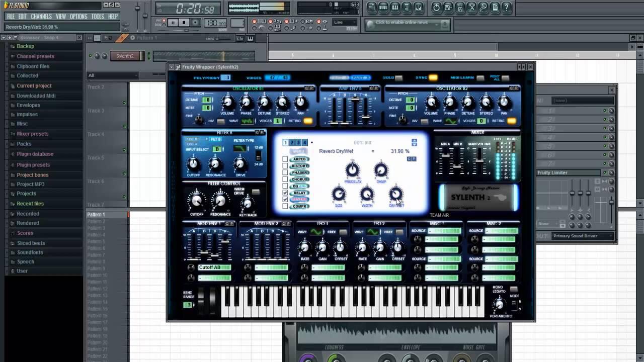Enable the COMPR effect checkbox
The height and width of the screenshot is (362, 644).
[x=285, y=206]
